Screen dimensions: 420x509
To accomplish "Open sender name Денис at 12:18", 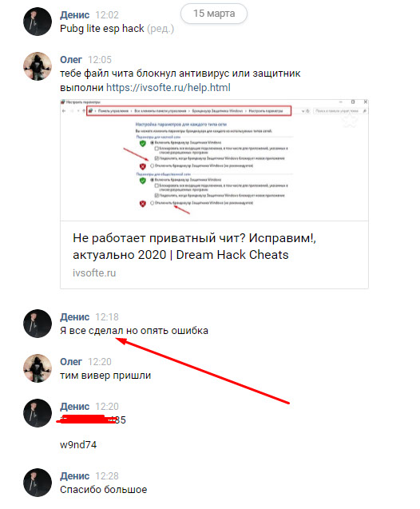I will (x=74, y=316).
